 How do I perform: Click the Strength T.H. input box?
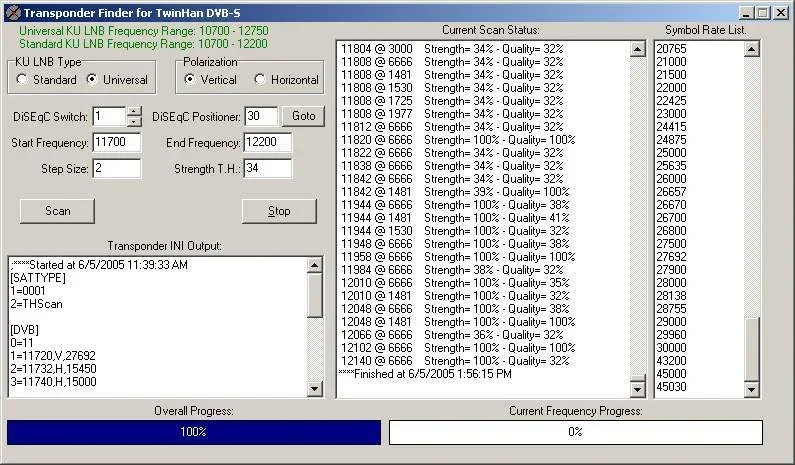268,168
